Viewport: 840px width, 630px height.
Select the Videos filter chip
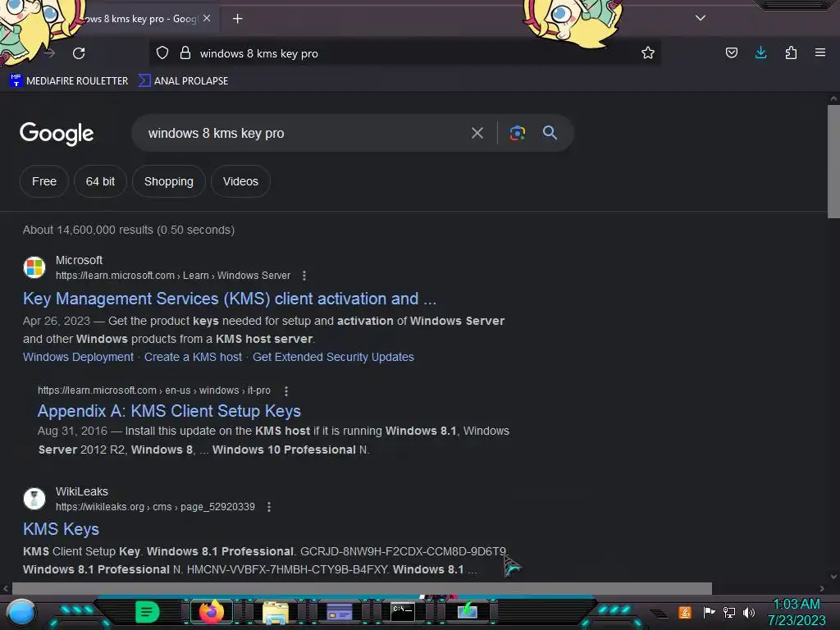point(240,181)
